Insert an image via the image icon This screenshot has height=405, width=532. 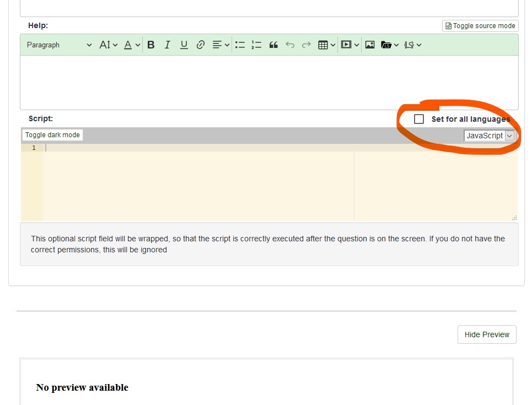(370, 45)
